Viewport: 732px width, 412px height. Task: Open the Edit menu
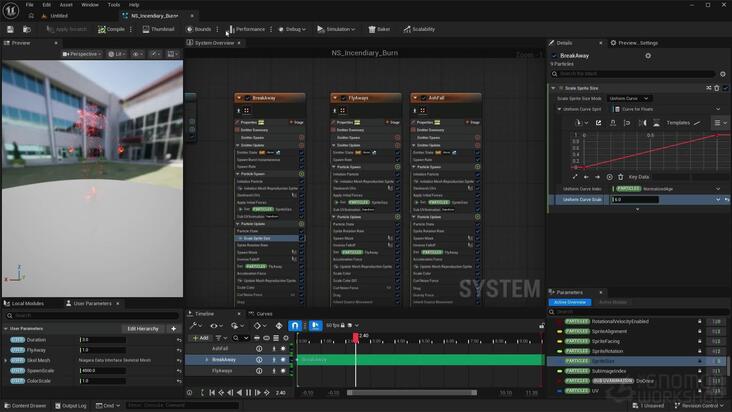[47, 5]
